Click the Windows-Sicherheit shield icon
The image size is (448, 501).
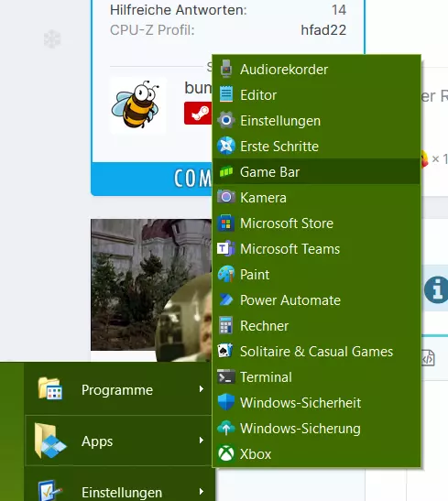click(x=226, y=402)
